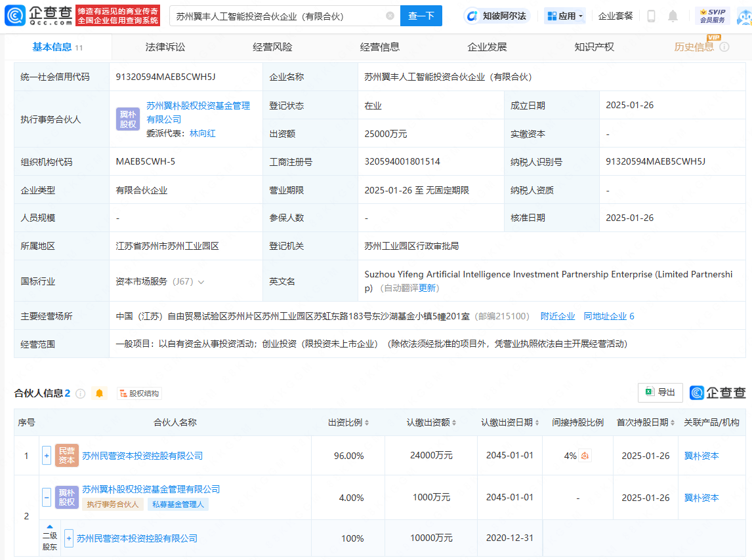The image size is (752, 560).
Task: Click the info icon beside 历史信息
Action: pyautogui.click(x=724, y=47)
